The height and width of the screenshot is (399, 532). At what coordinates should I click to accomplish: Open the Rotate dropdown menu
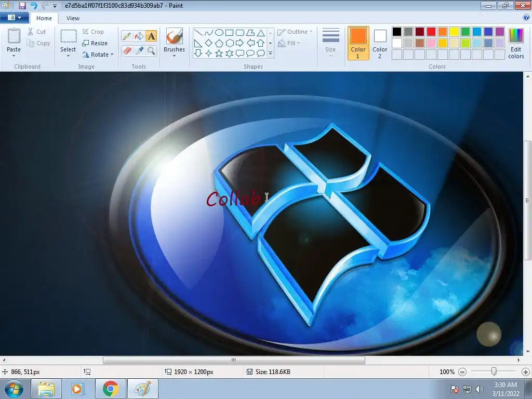click(112, 55)
